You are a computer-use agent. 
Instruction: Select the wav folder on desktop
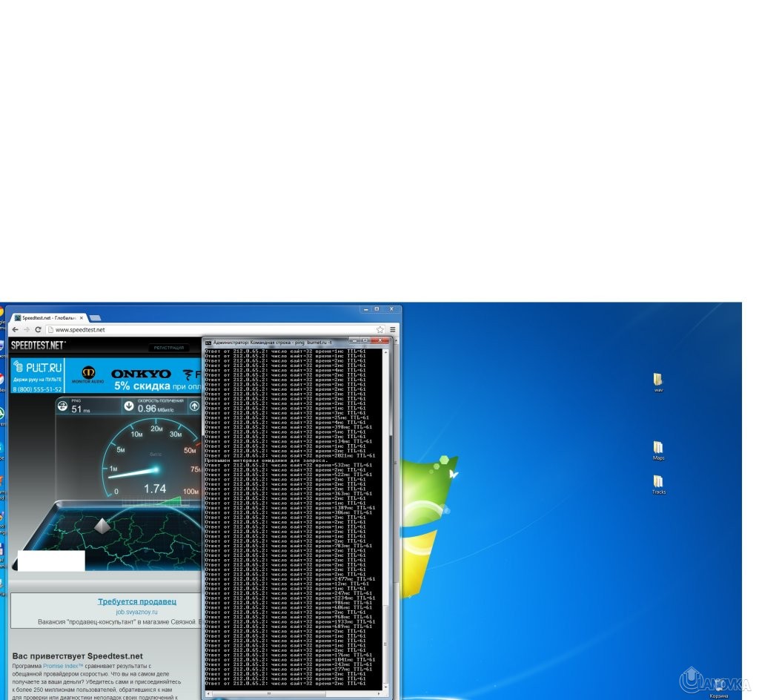(x=658, y=383)
